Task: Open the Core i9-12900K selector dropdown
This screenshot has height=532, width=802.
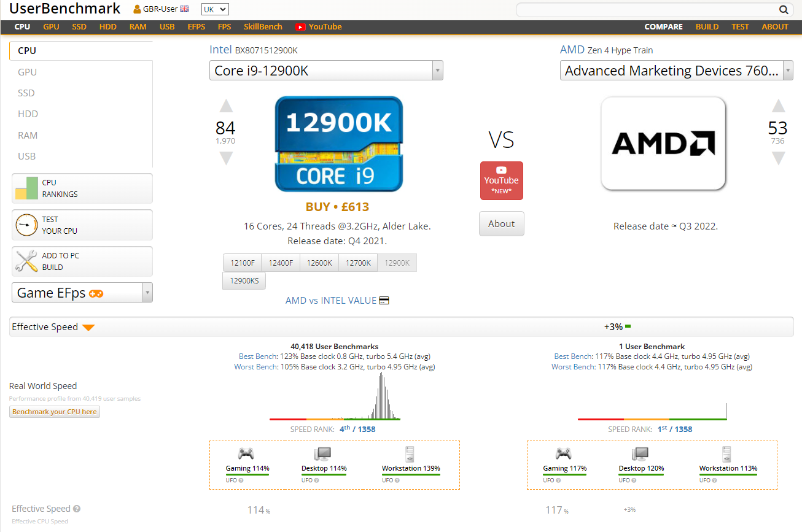Action: pyautogui.click(x=326, y=71)
